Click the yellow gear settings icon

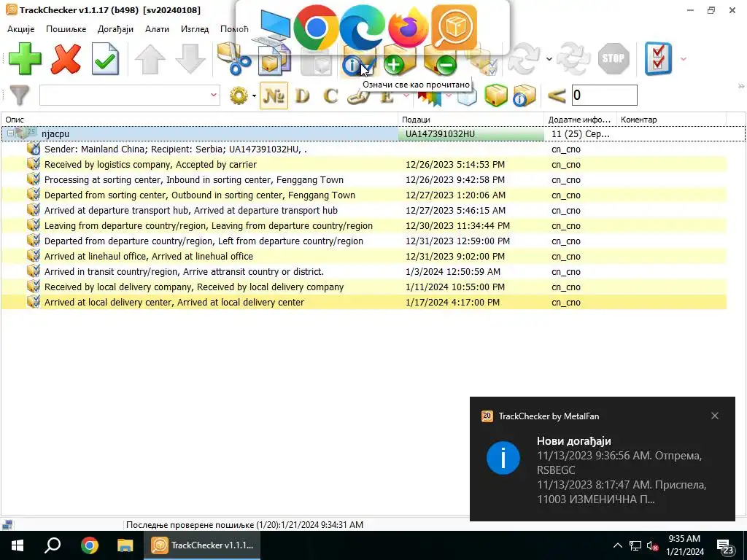(x=239, y=96)
